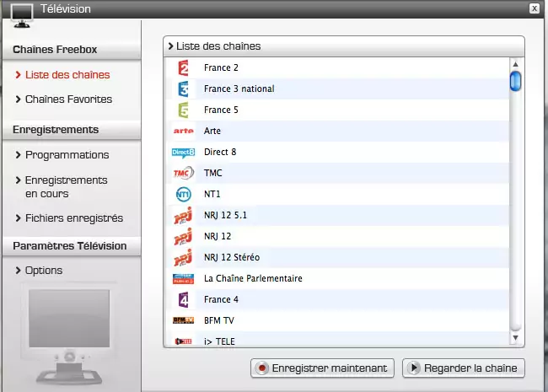Click the scrollbar down arrow
The image size is (548, 392).
tap(515, 339)
